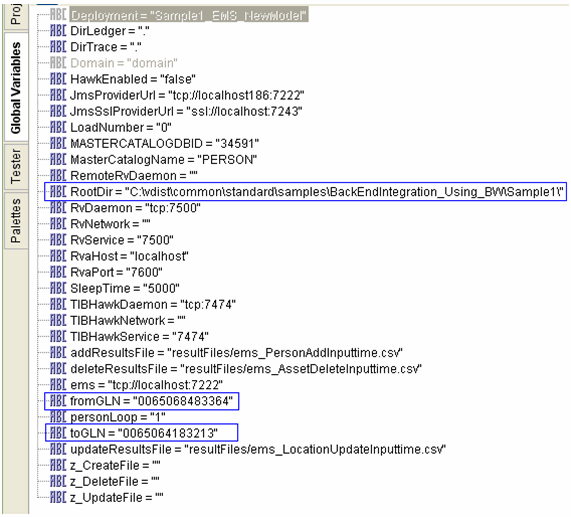Select RvDaemon = "tcp:7500" variable

point(135,208)
